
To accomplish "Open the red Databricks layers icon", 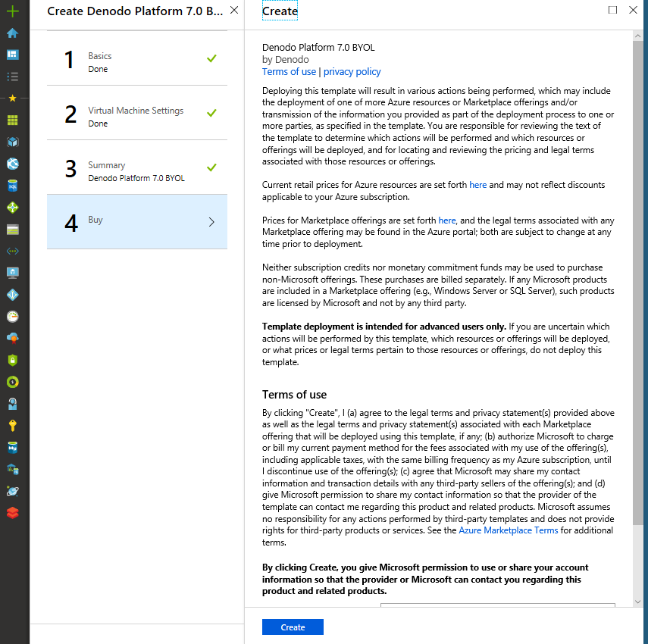I will pos(13,513).
